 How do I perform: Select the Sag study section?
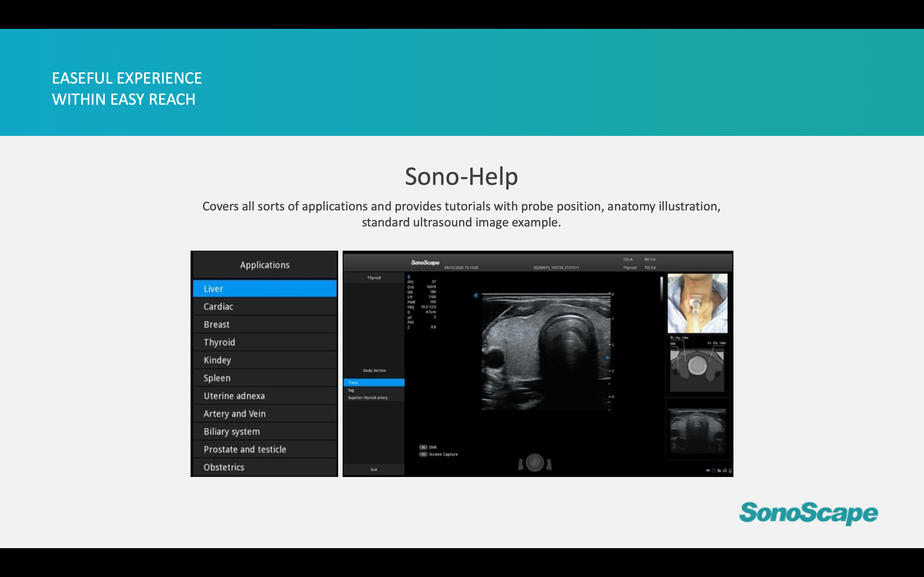point(373,390)
